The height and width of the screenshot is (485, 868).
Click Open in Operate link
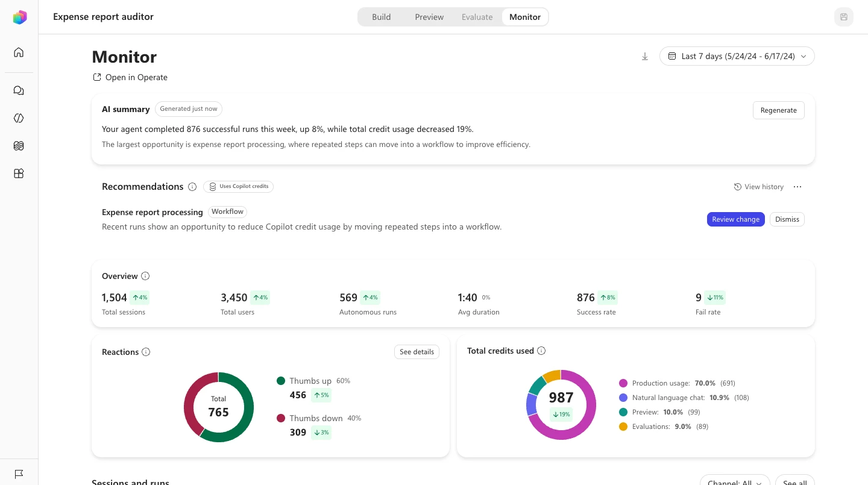[x=130, y=77]
